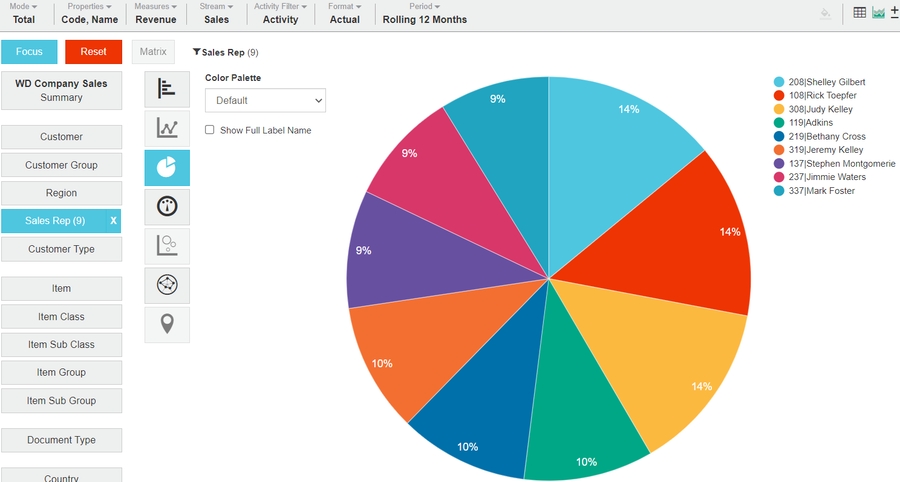Select the pie chart icon
The image size is (900, 482).
[167, 167]
